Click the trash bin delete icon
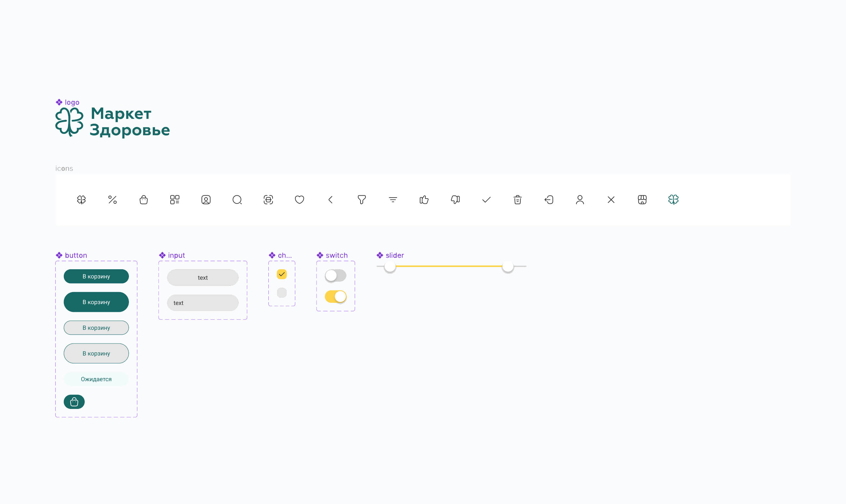846x504 pixels. (x=517, y=200)
